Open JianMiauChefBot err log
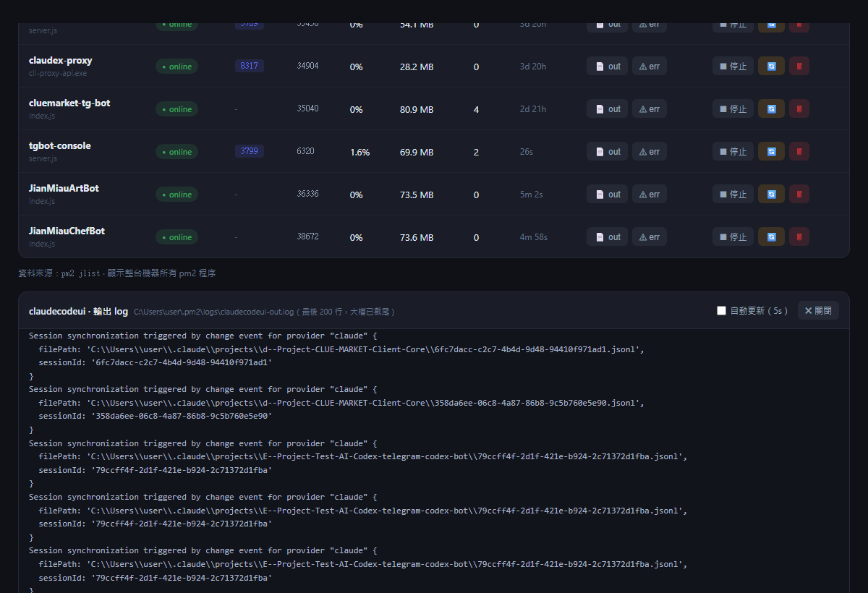Screen dimensions: 868x593 click(x=650, y=237)
